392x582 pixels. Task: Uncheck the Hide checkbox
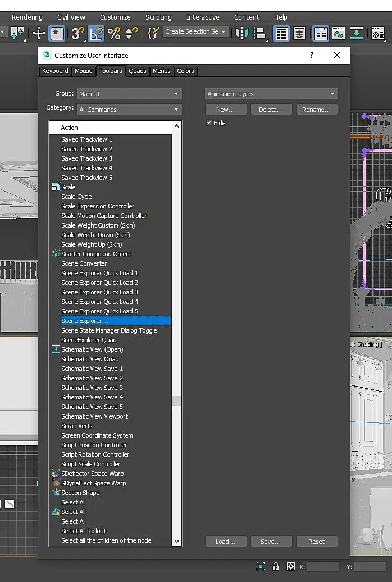(209, 123)
